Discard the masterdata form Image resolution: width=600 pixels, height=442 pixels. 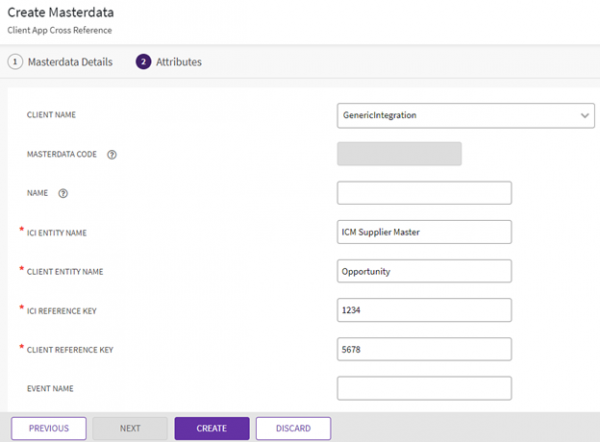(293, 428)
